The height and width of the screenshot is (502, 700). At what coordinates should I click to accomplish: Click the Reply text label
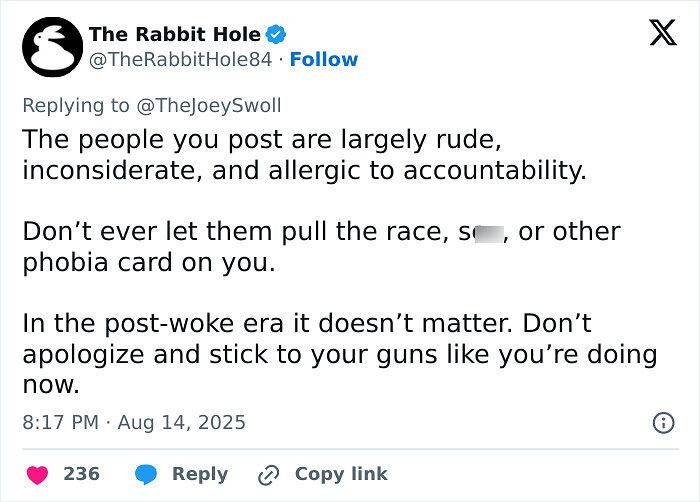[200, 474]
